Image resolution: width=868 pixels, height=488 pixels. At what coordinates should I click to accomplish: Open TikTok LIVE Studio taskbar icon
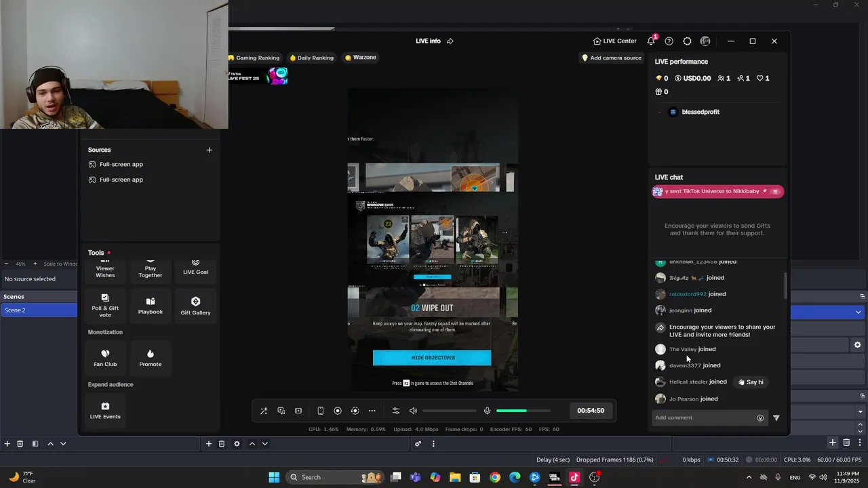574,477
